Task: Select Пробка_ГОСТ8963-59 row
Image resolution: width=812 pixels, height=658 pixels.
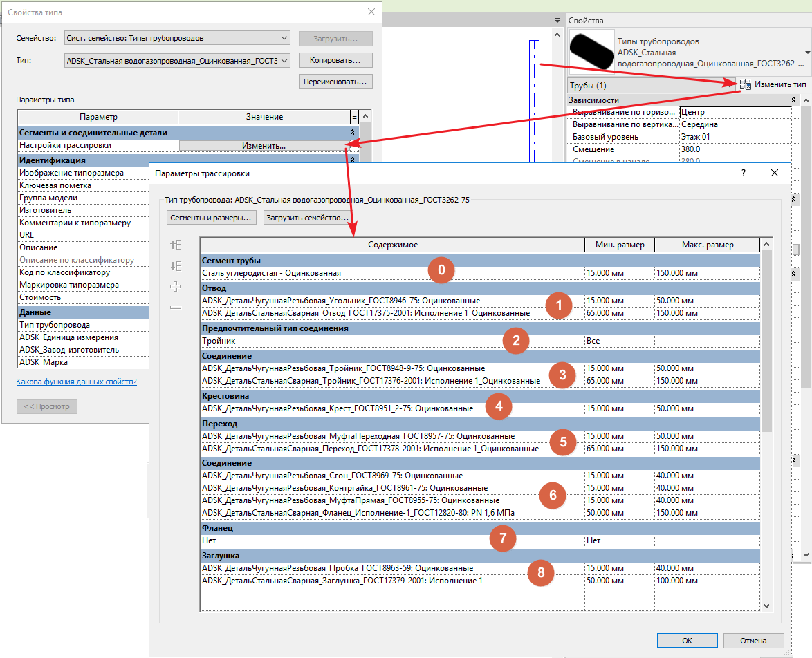Action: click(480, 568)
